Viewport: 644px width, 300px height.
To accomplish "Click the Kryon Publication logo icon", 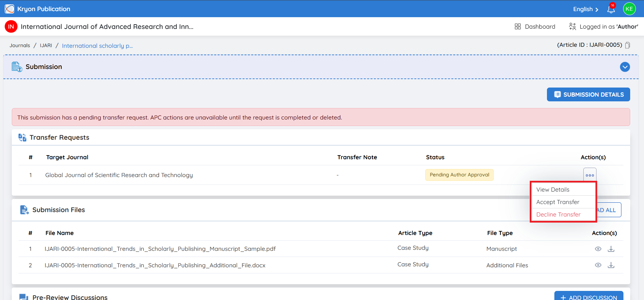I will click(9, 9).
